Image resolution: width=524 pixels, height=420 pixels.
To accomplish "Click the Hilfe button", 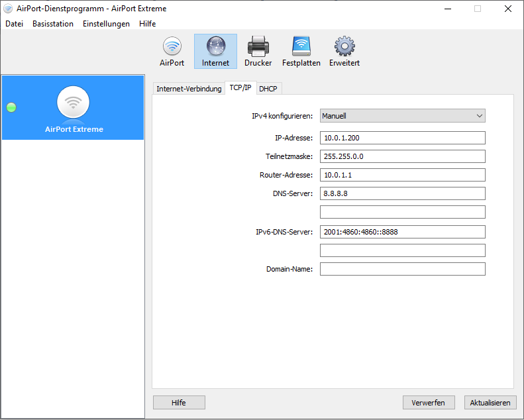I will 179,403.
